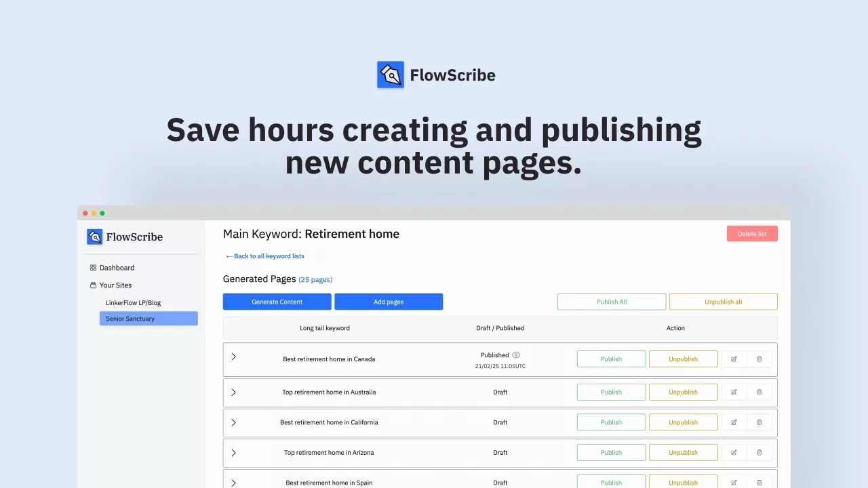Click the red Delete list button
Viewport: 868px width, 488px height.
pos(751,234)
